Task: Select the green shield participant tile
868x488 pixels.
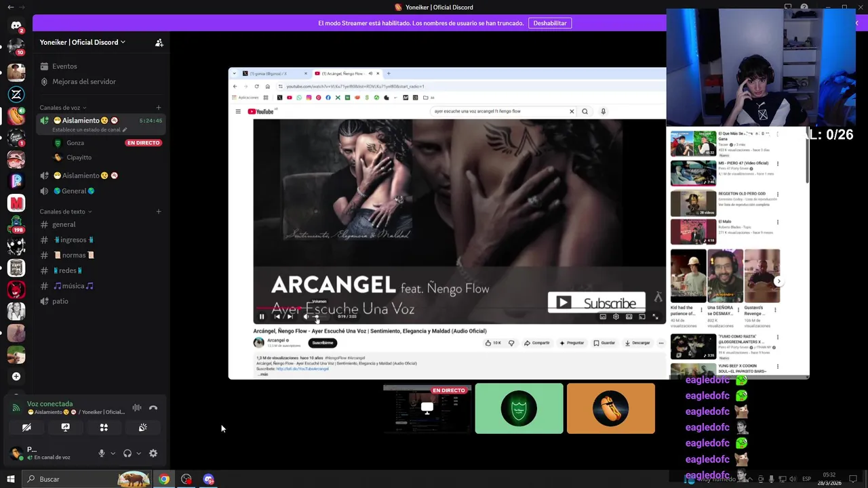Action: 519,409
